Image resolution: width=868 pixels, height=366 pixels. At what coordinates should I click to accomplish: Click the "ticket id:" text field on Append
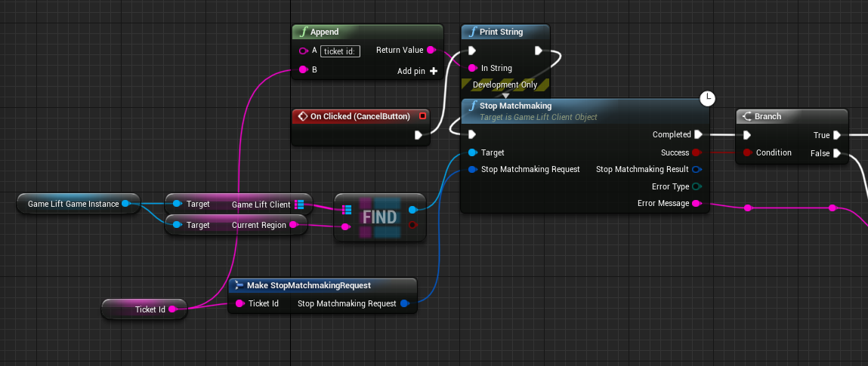341,51
